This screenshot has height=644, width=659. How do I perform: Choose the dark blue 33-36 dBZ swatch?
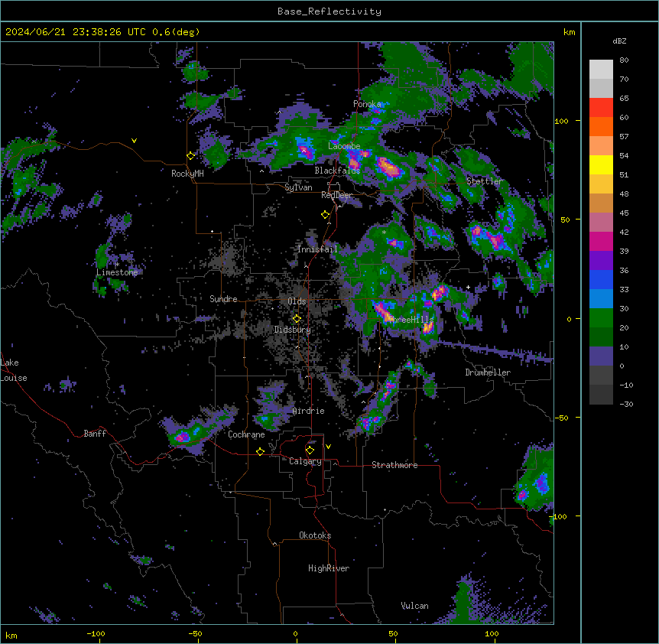[x=601, y=279]
